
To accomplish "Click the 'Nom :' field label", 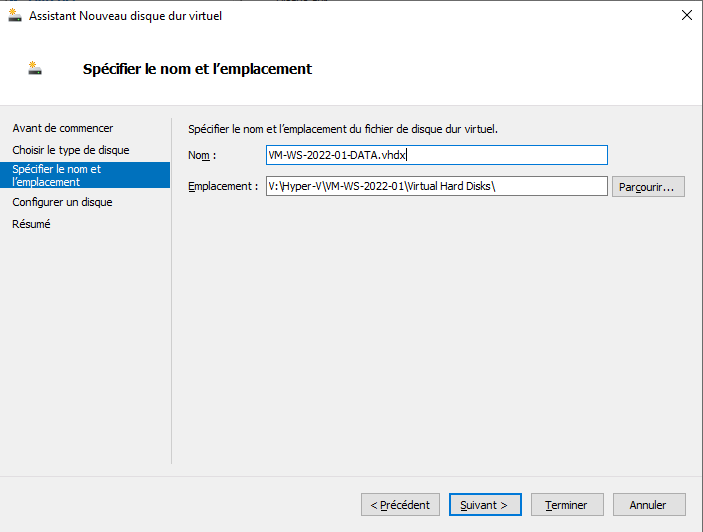I will click(202, 155).
